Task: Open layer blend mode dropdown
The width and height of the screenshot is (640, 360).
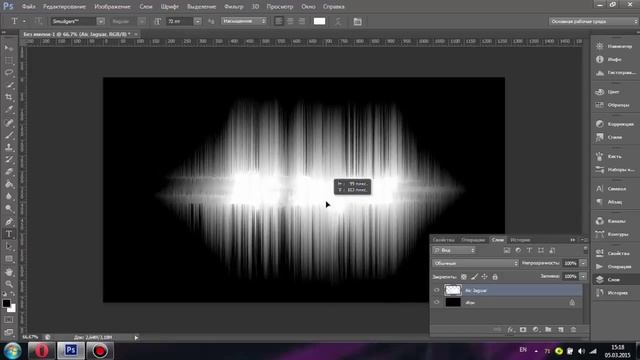Action: point(476,263)
